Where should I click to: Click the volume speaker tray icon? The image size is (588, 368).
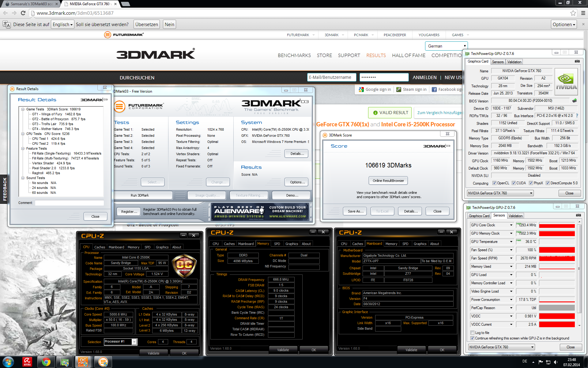coord(556,362)
